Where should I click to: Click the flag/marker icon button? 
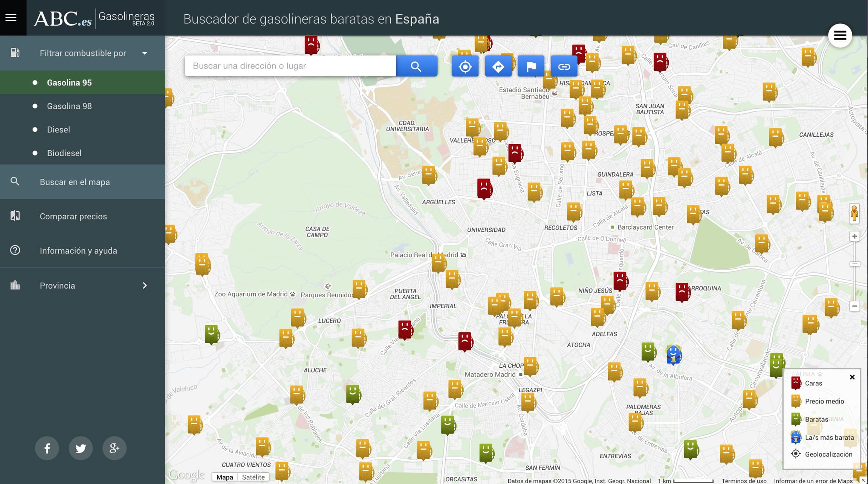tap(530, 65)
